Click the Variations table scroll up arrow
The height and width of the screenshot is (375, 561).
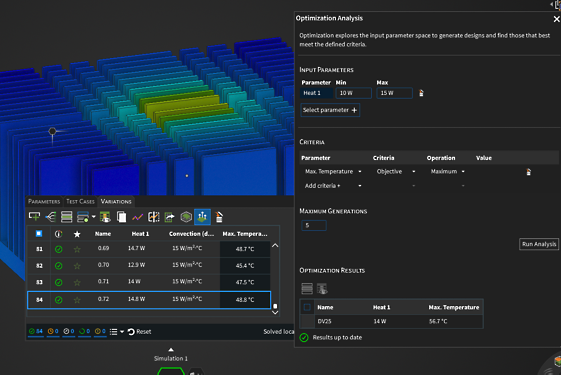275,245
